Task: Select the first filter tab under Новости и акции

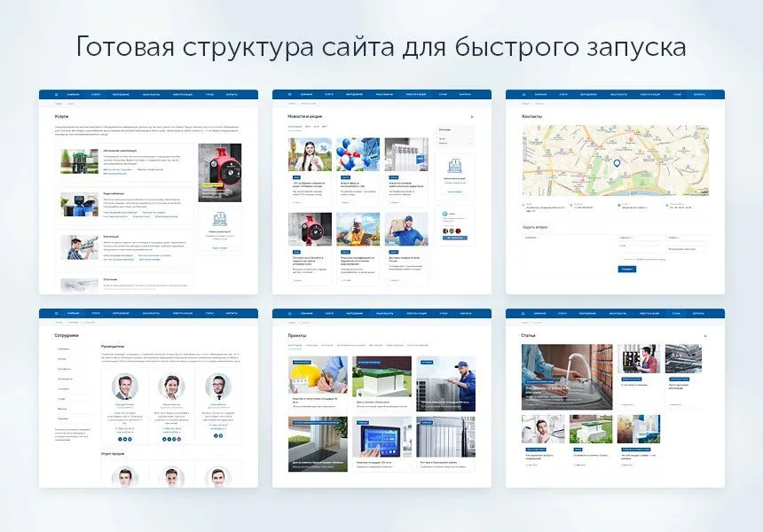Action: (295, 127)
